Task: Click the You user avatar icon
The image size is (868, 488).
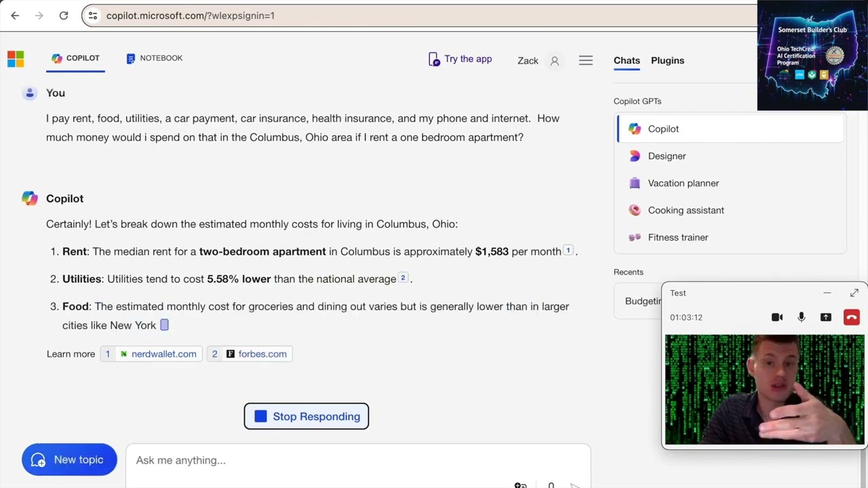Action: click(x=29, y=93)
